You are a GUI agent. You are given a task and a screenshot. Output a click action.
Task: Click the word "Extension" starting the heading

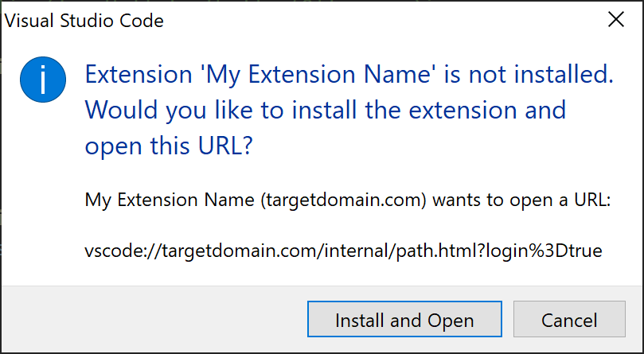139,74
